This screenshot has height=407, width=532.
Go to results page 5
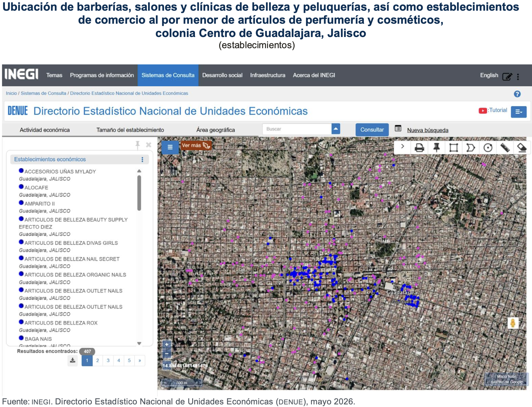(129, 361)
